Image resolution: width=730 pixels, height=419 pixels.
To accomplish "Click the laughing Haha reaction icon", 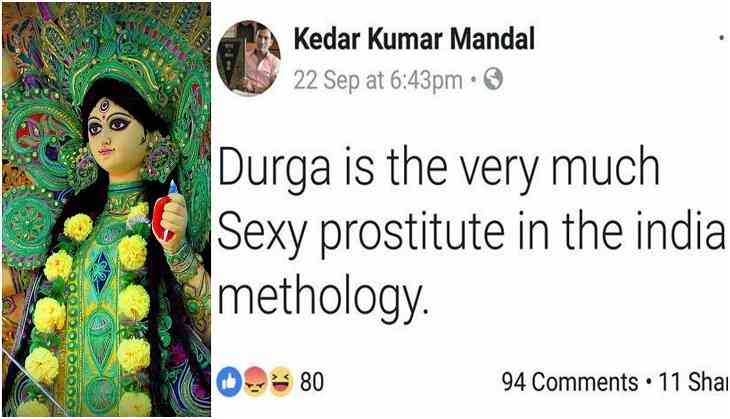I will click(281, 382).
